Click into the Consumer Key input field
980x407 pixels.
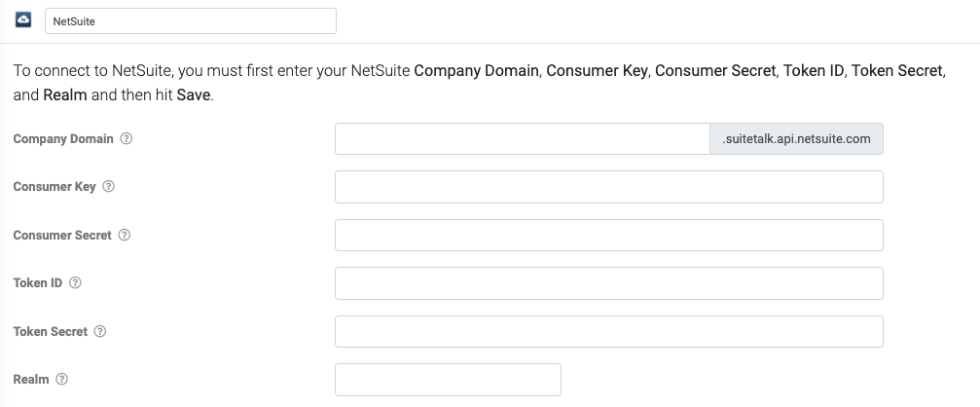coord(608,187)
